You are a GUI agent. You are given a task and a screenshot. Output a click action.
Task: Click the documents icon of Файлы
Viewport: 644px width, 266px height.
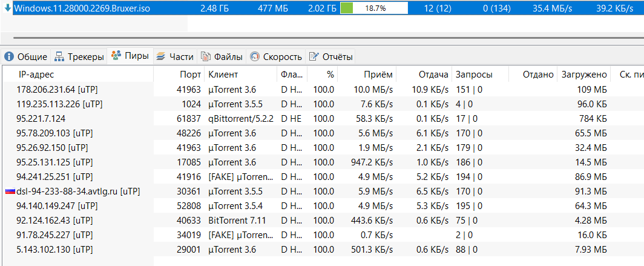[206, 57]
